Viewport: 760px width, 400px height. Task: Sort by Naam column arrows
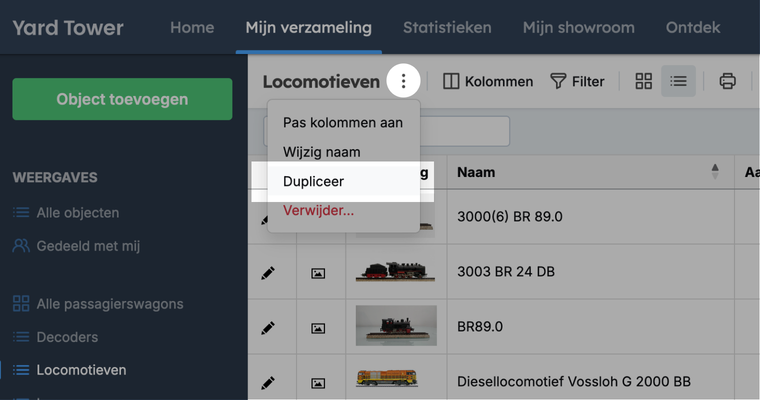pos(715,172)
